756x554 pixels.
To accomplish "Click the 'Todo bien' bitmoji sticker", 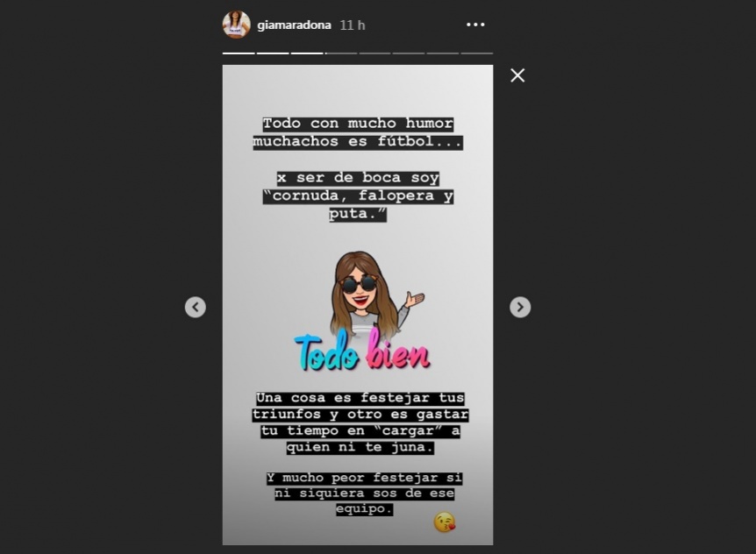I will (362, 311).
